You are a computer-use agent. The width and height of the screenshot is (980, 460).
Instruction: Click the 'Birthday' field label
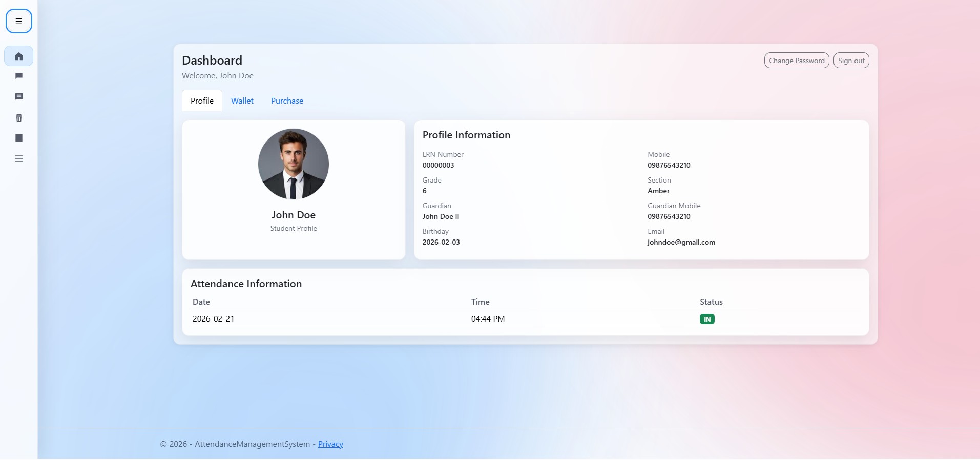tap(435, 231)
